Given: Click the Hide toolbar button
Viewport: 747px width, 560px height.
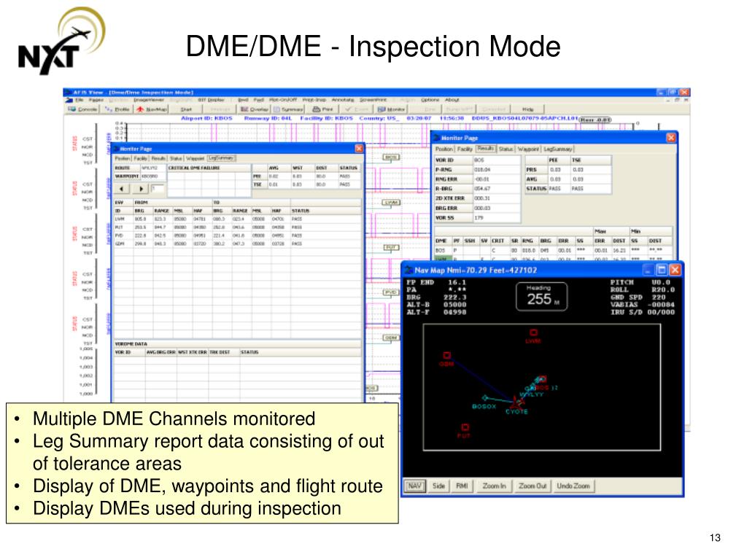Looking at the screenshot, I should click(528, 109).
